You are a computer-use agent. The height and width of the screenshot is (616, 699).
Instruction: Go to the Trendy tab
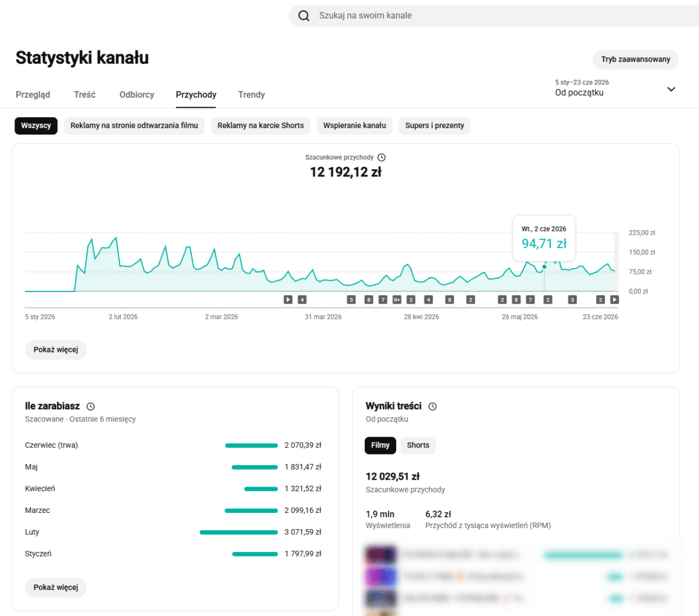pyautogui.click(x=251, y=94)
